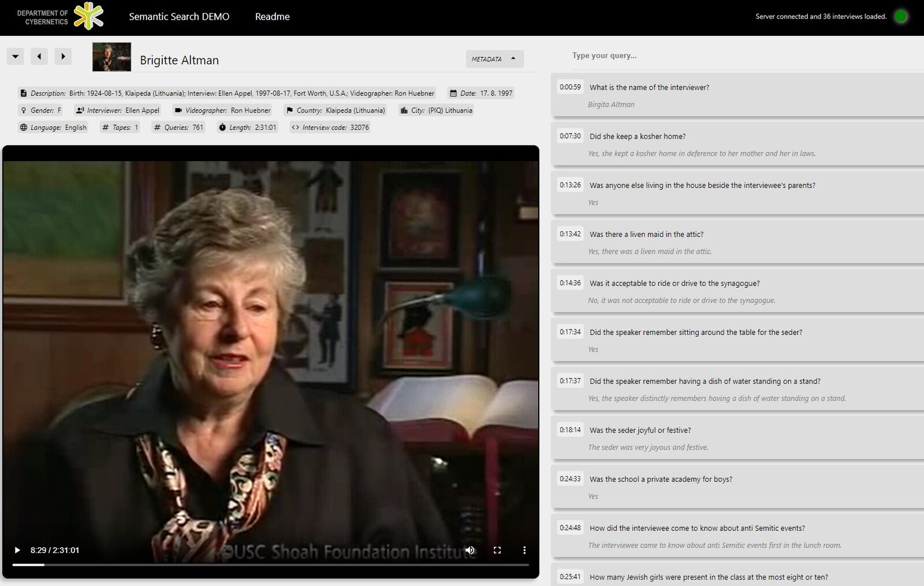Screen dimensions: 924x586
Task: Click the Department of Cybernetics logo
Action: [x=60, y=17]
